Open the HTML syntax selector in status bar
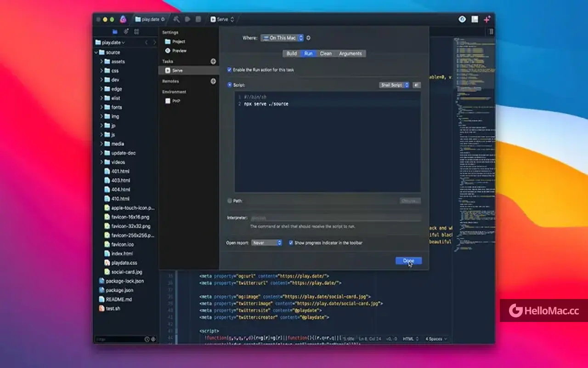This screenshot has width=588, height=368. [x=411, y=339]
